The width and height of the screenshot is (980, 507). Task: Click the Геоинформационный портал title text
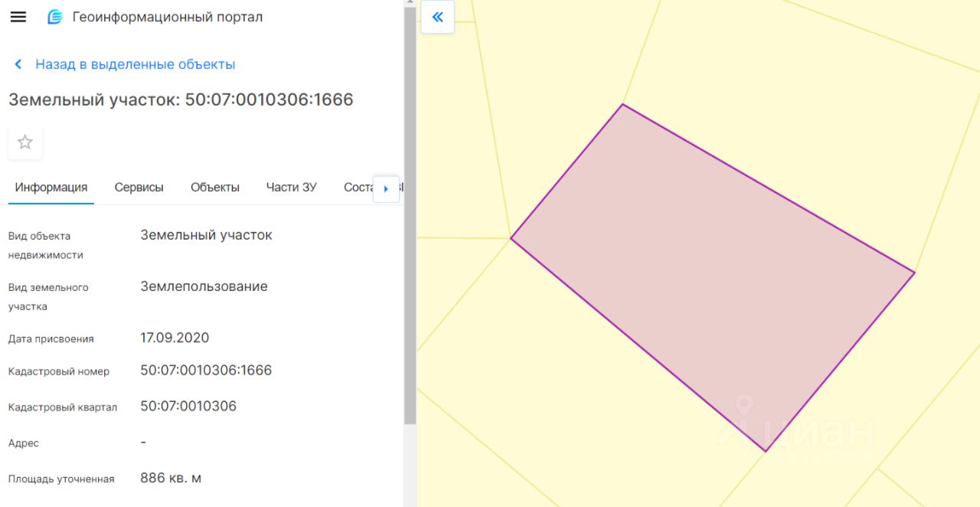click(x=168, y=17)
